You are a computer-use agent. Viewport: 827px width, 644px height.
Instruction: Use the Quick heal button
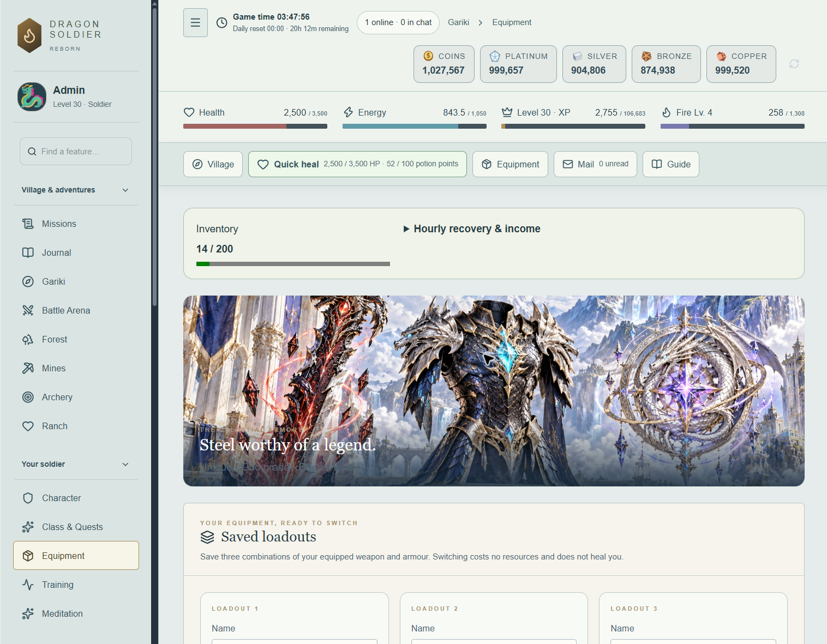tap(357, 164)
